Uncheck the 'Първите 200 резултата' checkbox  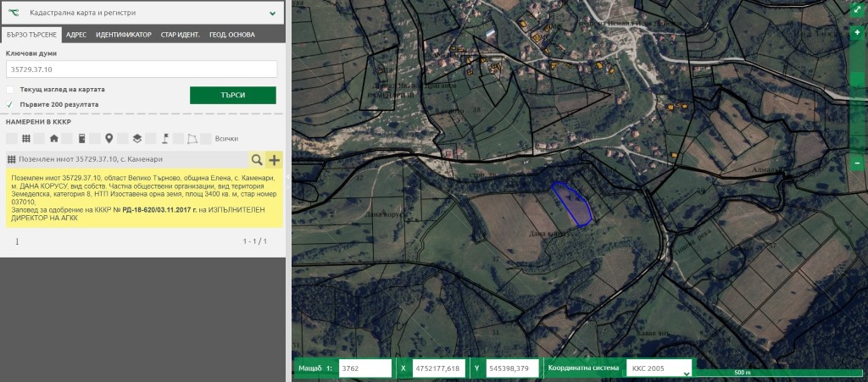point(10,105)
